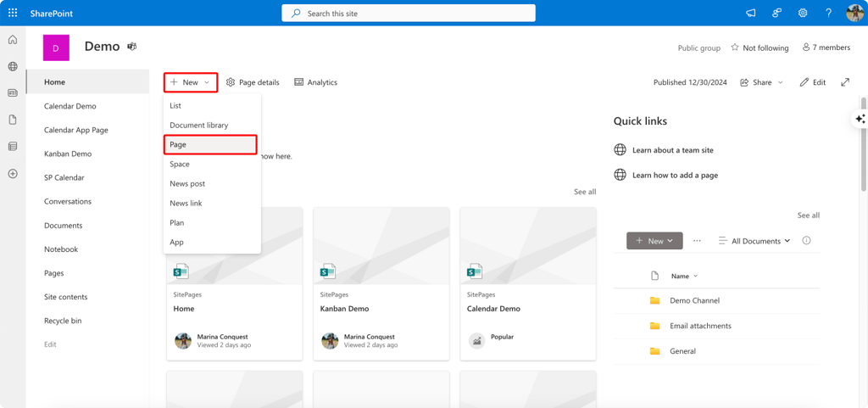
Task: Open the Viva connections icon in header
Action: pos(776,14)
